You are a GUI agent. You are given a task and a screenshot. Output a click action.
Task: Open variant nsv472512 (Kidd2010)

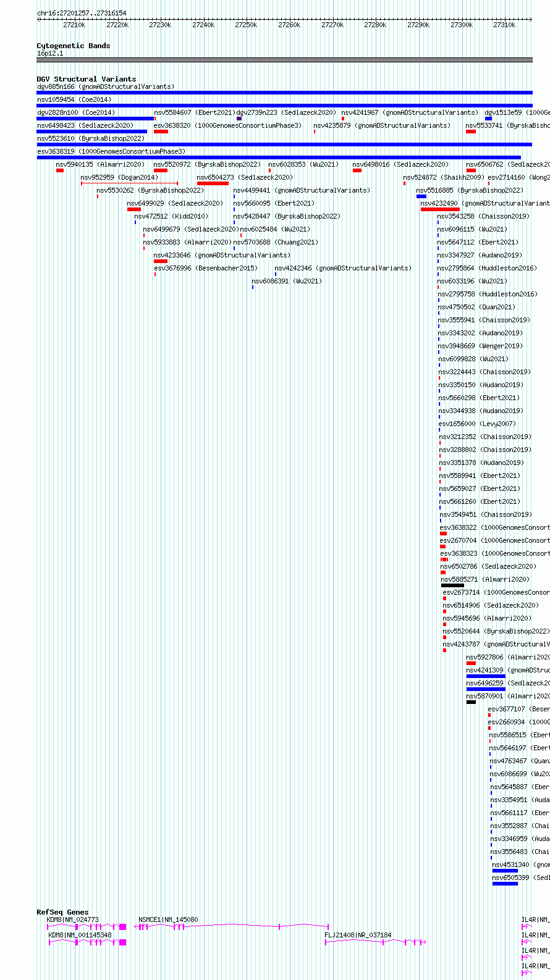click(172, 216)
